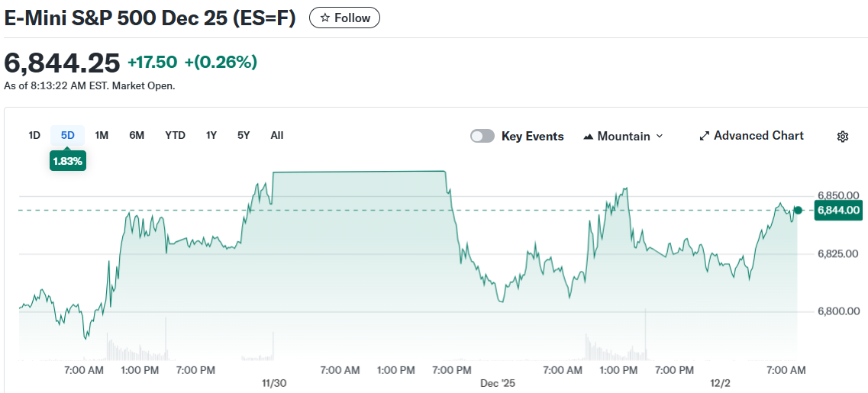Click the 6,844.00 price label on the axis
The width and height of the screenshot is (868, 393).
[838, 211]
